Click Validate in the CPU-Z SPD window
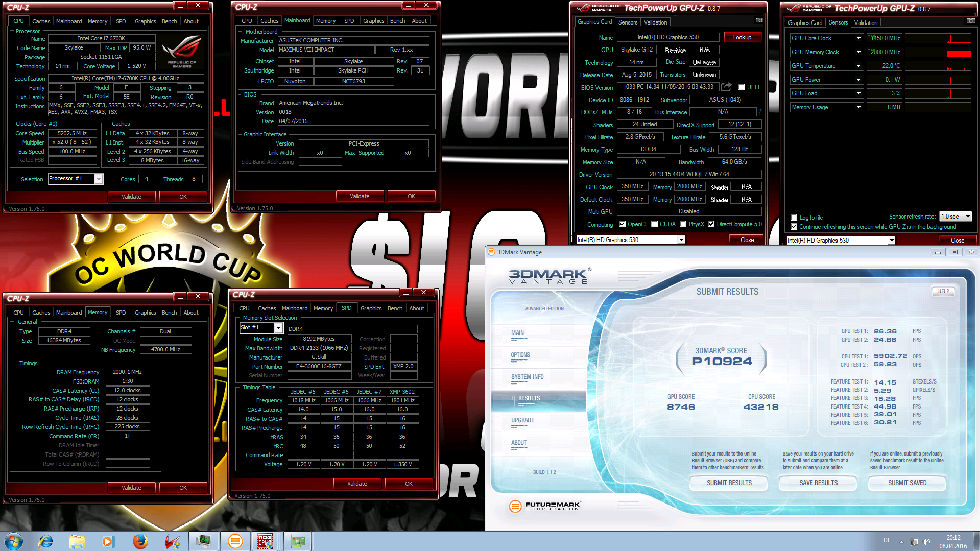The width and height of the screenshot is (980, 551). point(357,484)
